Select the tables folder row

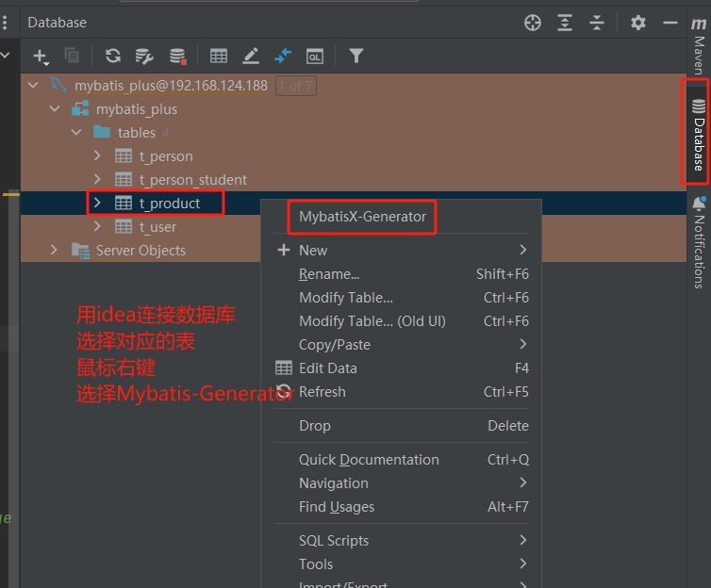pyautogui.click(x=354, y=133)
